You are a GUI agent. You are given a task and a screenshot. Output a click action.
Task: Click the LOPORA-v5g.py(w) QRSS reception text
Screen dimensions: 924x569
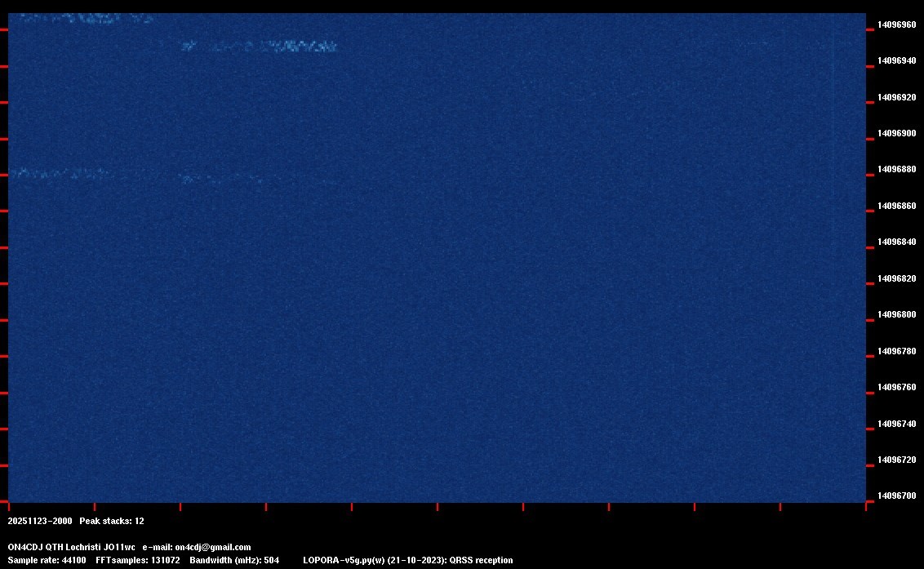[x=408, y=560]
